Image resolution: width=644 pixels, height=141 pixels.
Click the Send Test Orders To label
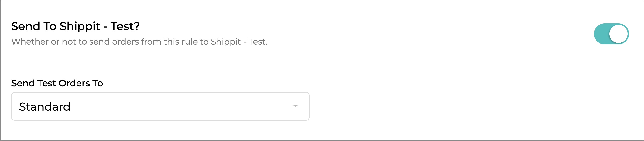(57, 83)
